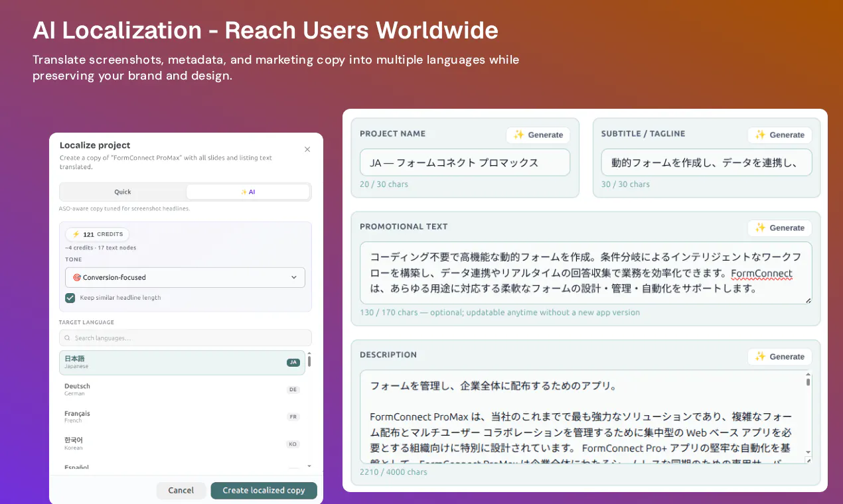Click the 121 credits badge

97,234
